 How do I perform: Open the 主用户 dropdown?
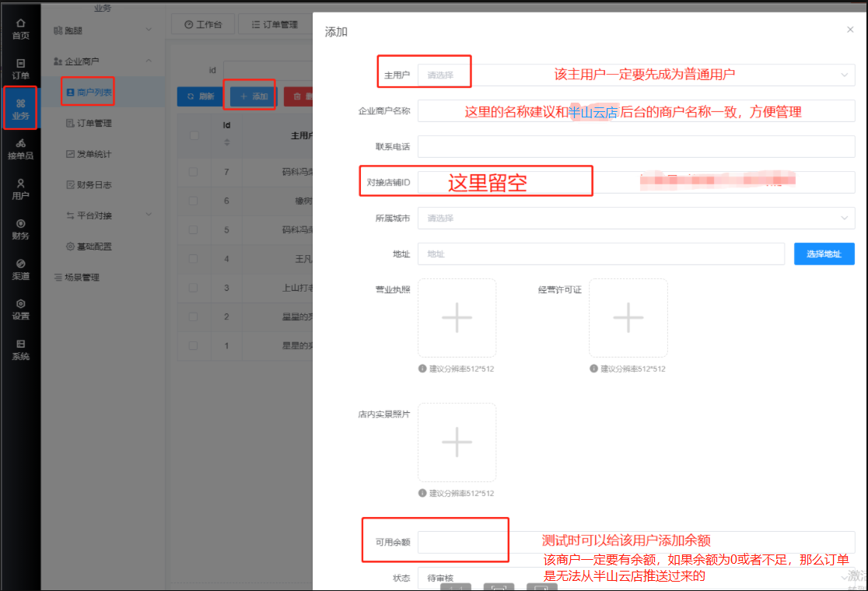(x=636, y=75)
